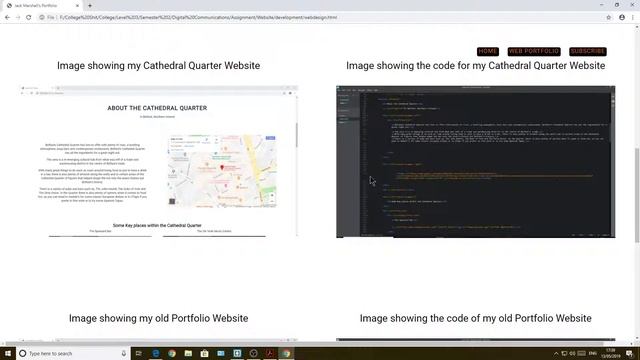Open Chrome's three-dot menu
The image size is (640, 360).
point(633,18)
